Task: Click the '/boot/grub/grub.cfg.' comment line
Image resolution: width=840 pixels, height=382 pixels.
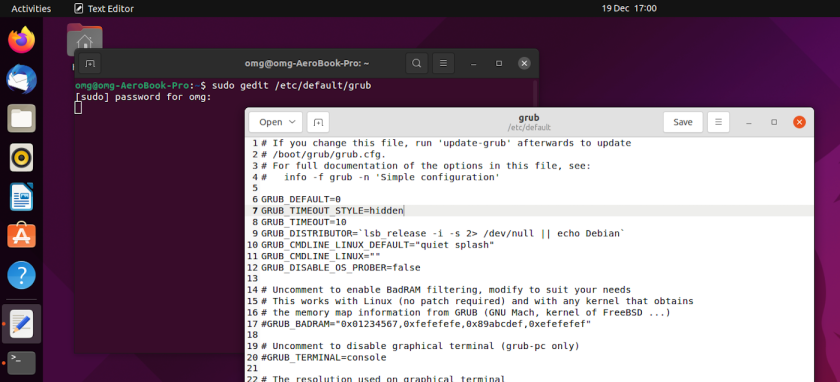Action: 324,154
